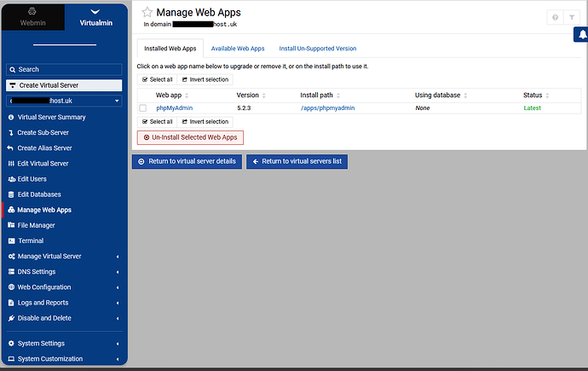588x371 pixels.
Task: Tick the phpMyAdmin row checkbox
Action: point(143,108)
